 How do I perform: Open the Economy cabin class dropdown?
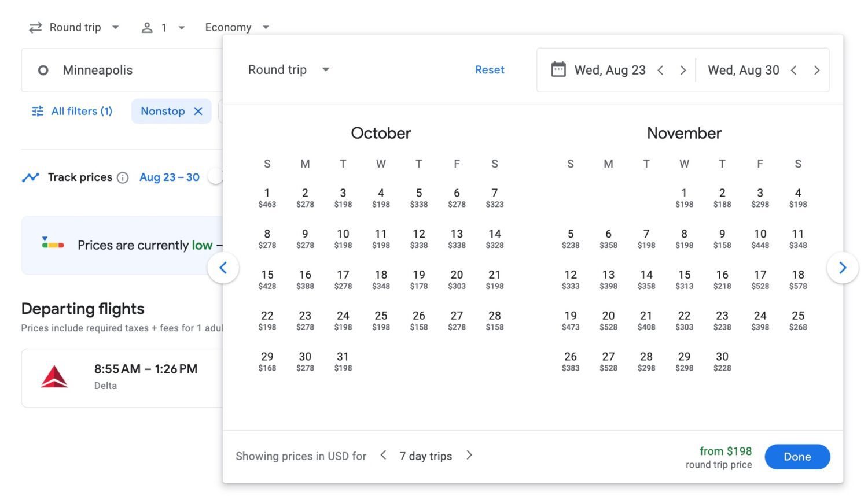click(x=237, y=27)
